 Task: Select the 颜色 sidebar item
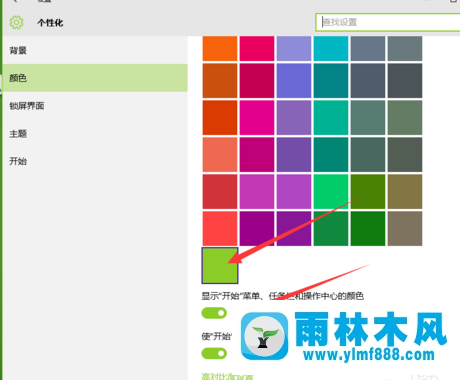tap(95, 78)
